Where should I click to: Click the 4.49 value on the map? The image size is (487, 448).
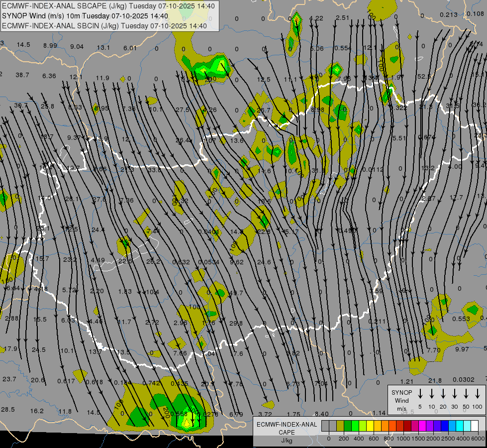tap(97, 260)
